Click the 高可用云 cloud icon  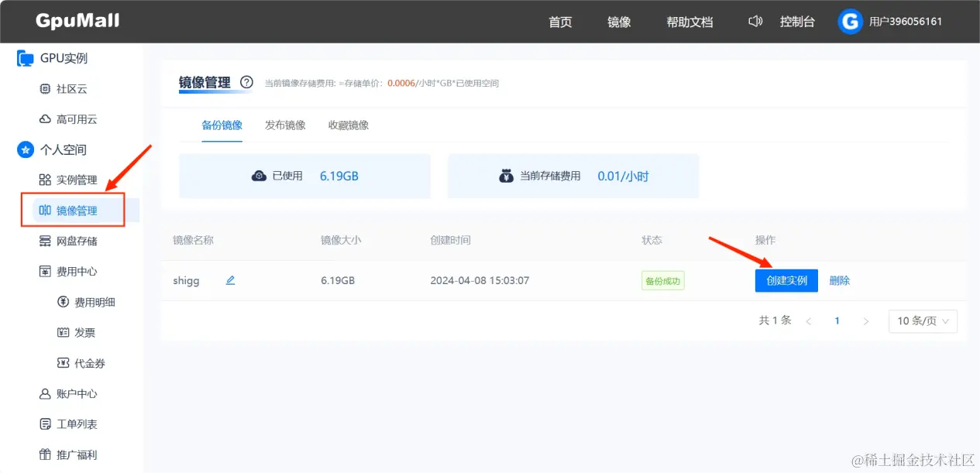[45, 119]
